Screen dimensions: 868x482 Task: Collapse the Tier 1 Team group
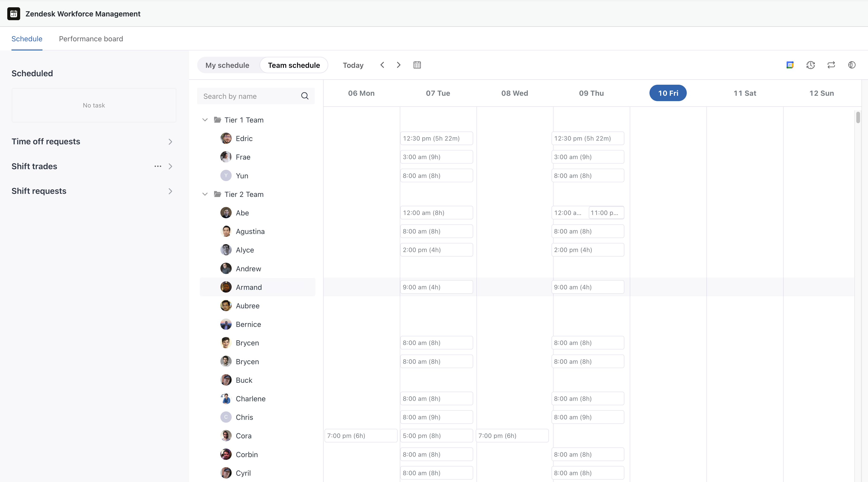[205, 120]
